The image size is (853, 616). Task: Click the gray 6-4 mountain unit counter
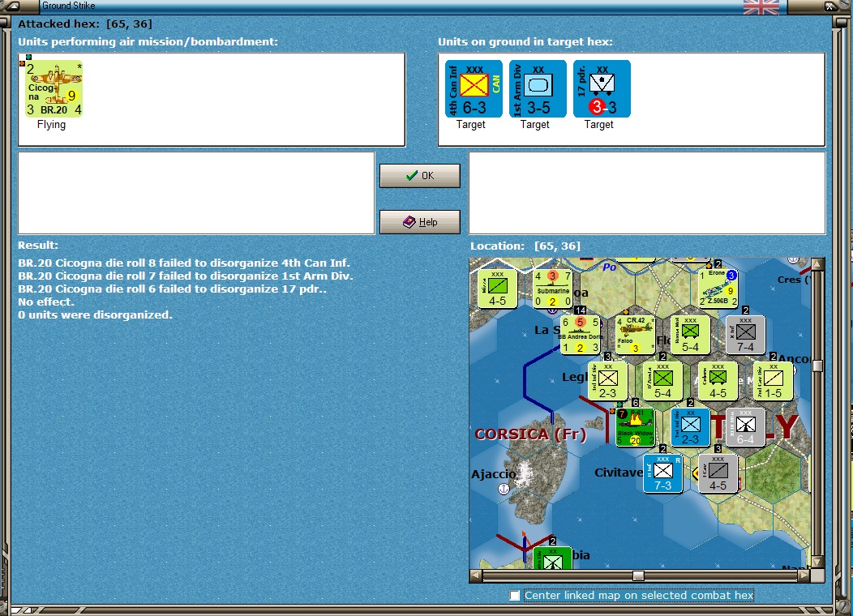click(745, 427)
